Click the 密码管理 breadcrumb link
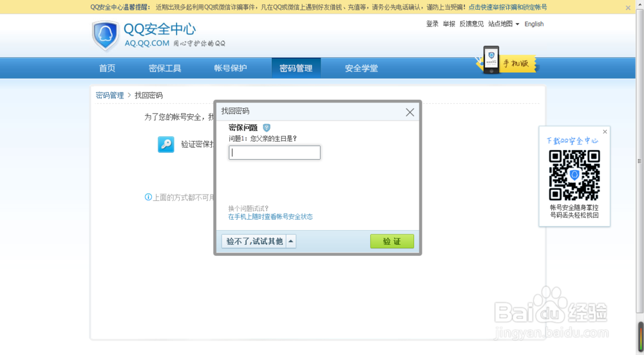644x355 pixels. 109,95
